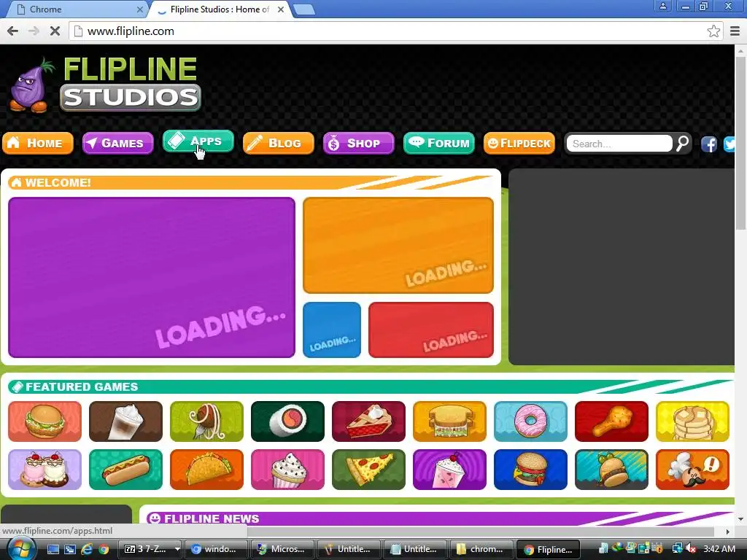Open the pancake stack game thumbnail
Screen dimensions: 747x560
693,421
